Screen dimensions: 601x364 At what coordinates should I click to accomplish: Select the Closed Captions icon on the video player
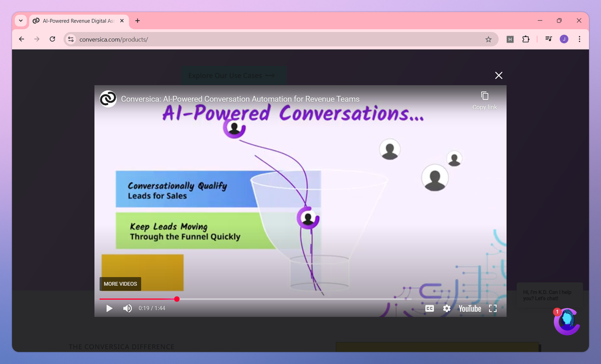[x=430, y=308]
